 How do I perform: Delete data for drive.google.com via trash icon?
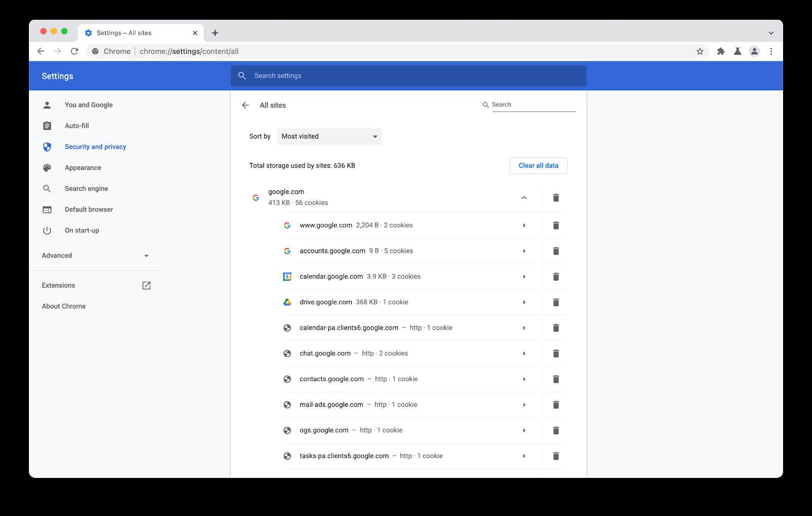(x=556, y=302)
